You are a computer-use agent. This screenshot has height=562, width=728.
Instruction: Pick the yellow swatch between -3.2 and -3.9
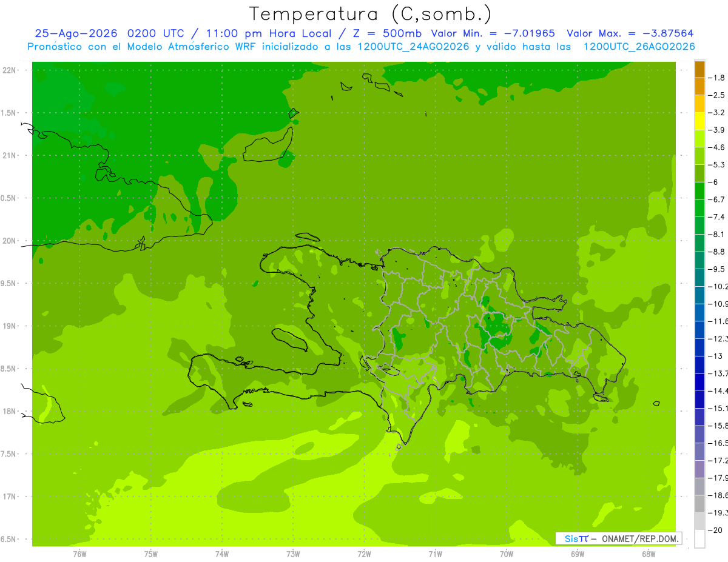699,121
